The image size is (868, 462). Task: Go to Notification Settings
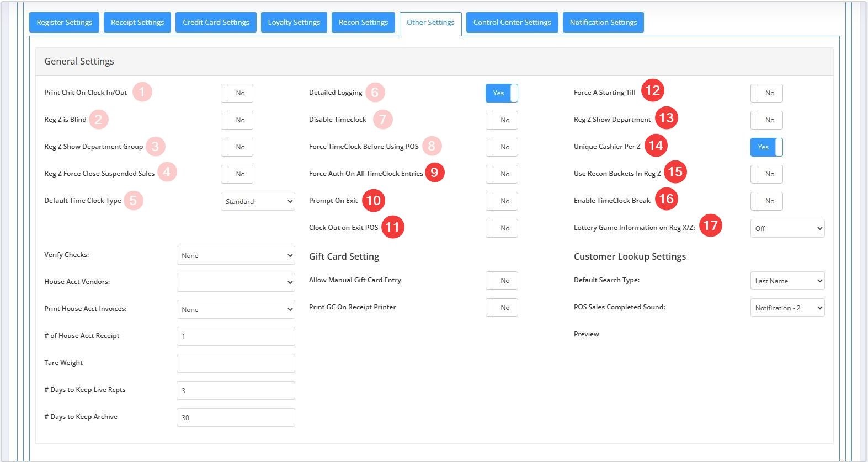point(603,23)
